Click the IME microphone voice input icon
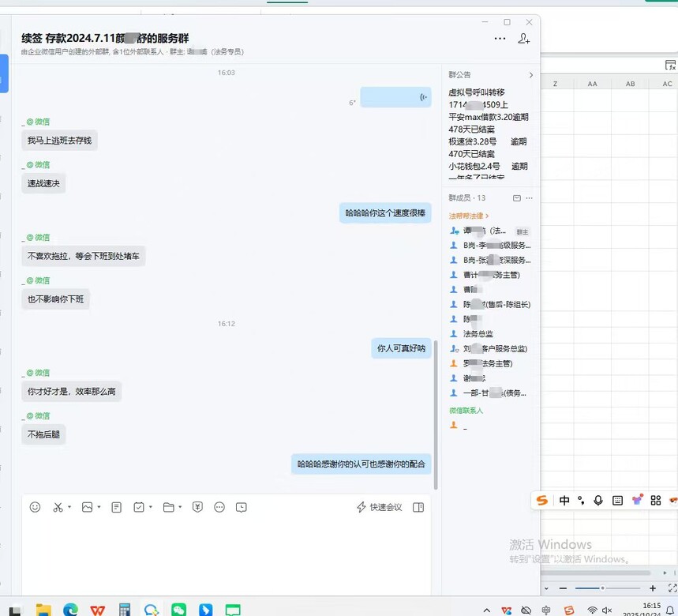The width and height of the screenshot is (678, 616). tap(598, 501)
